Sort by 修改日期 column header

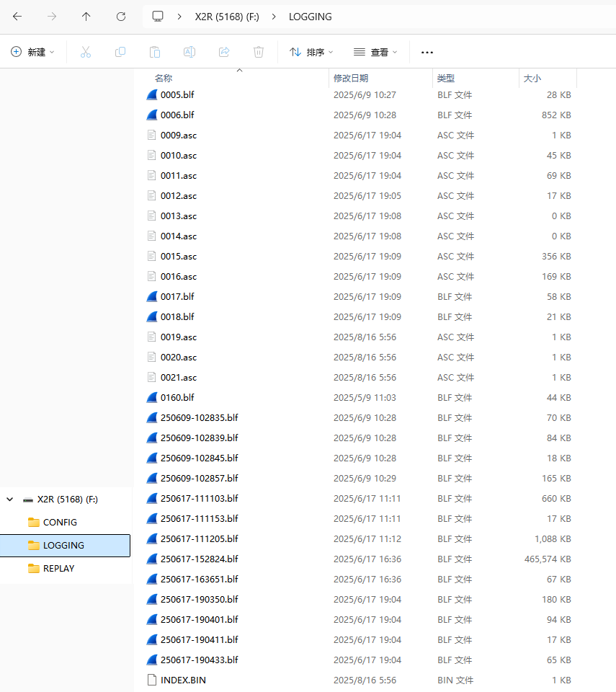[x=351, y=78]
